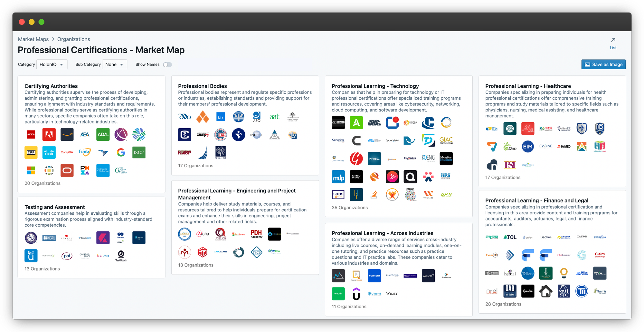
Task: Click 'Professional Bodies' heading
Action: [202, 86]
